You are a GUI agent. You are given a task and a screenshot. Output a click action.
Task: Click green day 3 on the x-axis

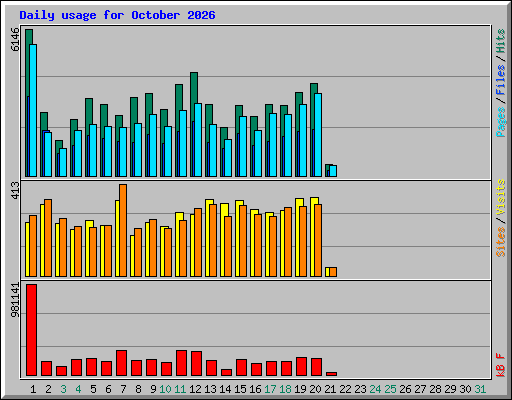pos(63,389)
